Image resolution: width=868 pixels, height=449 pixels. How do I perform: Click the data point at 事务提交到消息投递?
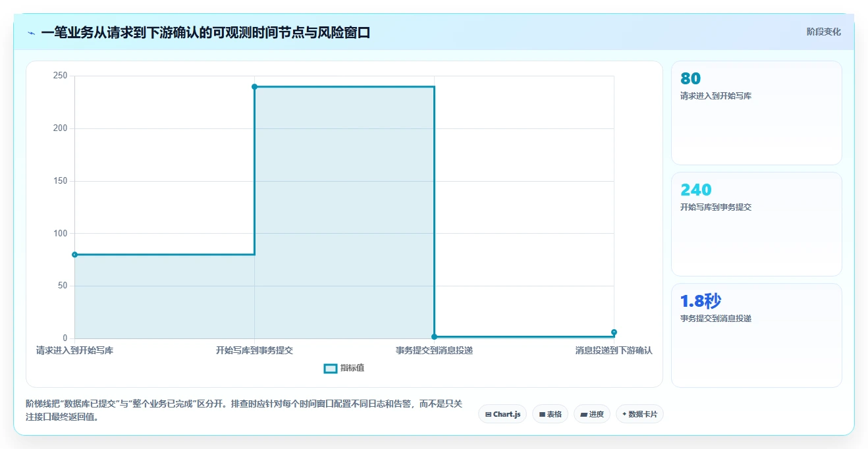pyautogui.click(x=434, y=337)
